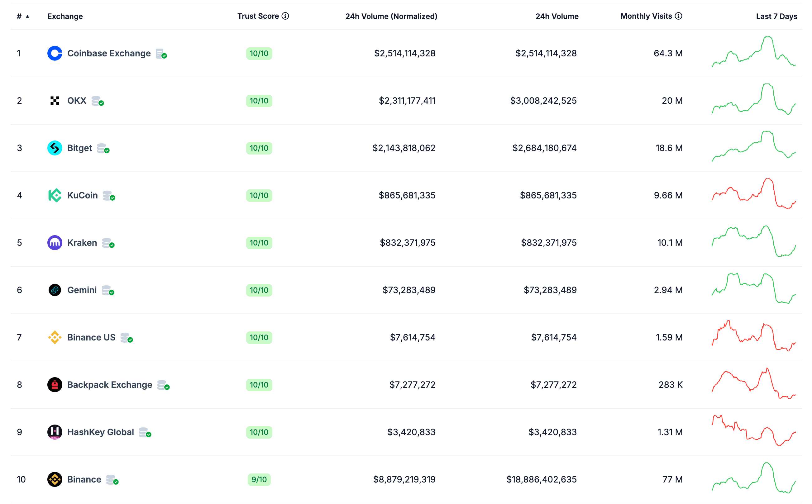Click the Monthly Visits info icon
812x504 pixels.
678,16
